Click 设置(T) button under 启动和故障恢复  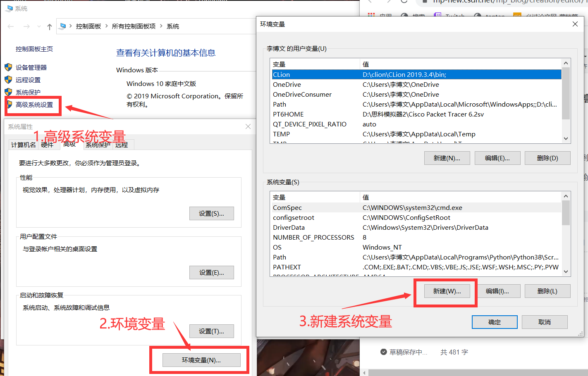point(211,331)
